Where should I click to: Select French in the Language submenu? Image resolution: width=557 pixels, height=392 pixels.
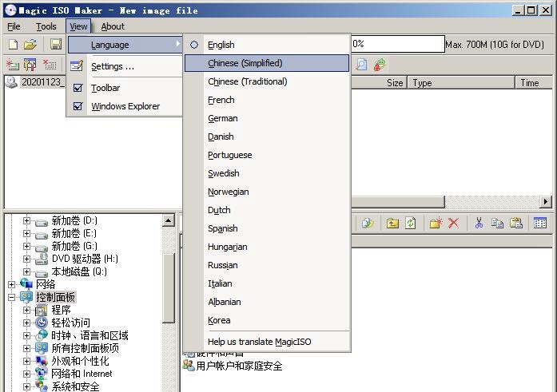(267, 100)
